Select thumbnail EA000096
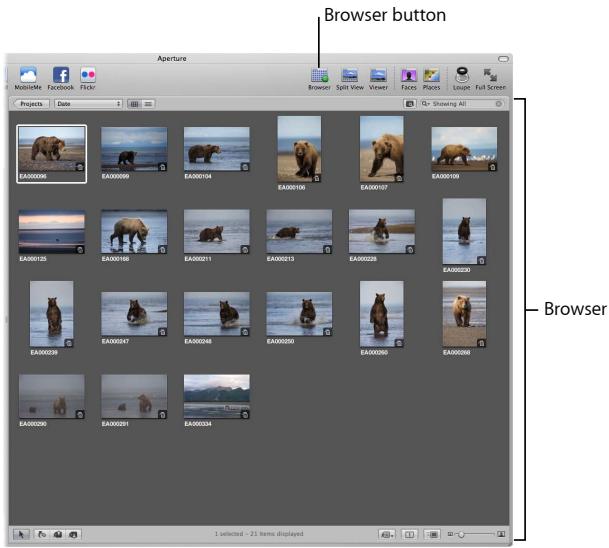 [52, 149]
